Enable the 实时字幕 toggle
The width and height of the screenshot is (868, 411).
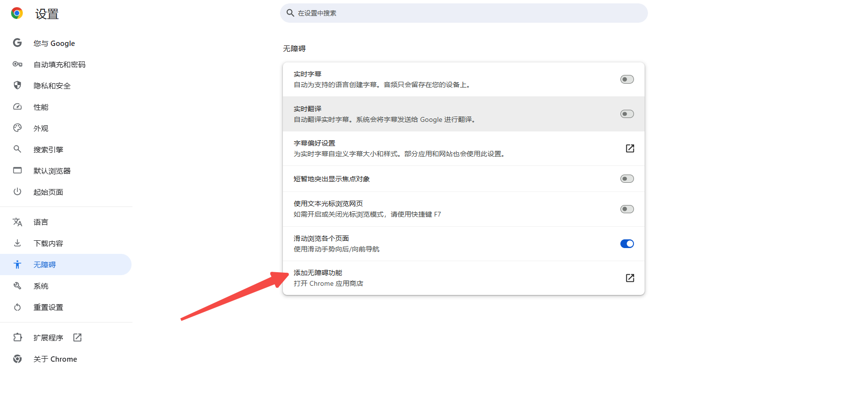(627, 79)
